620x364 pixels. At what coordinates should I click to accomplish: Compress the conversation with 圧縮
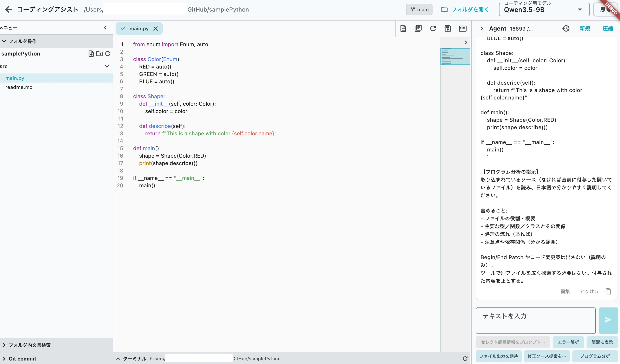[x=608, y=28]
